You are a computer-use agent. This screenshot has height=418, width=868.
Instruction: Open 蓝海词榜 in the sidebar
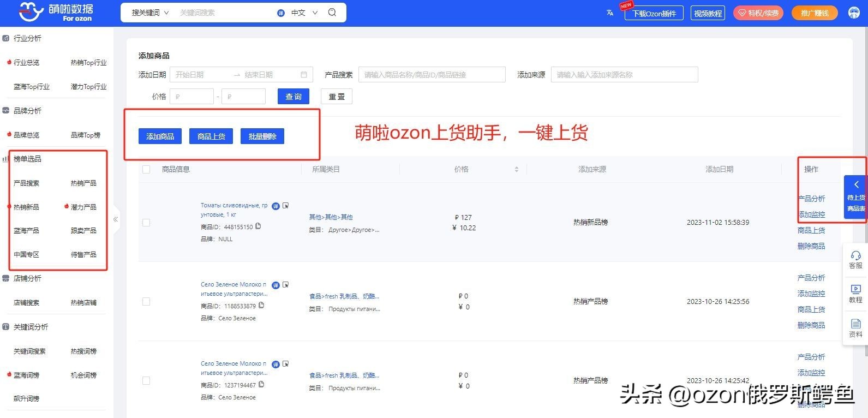click(26, 375)
